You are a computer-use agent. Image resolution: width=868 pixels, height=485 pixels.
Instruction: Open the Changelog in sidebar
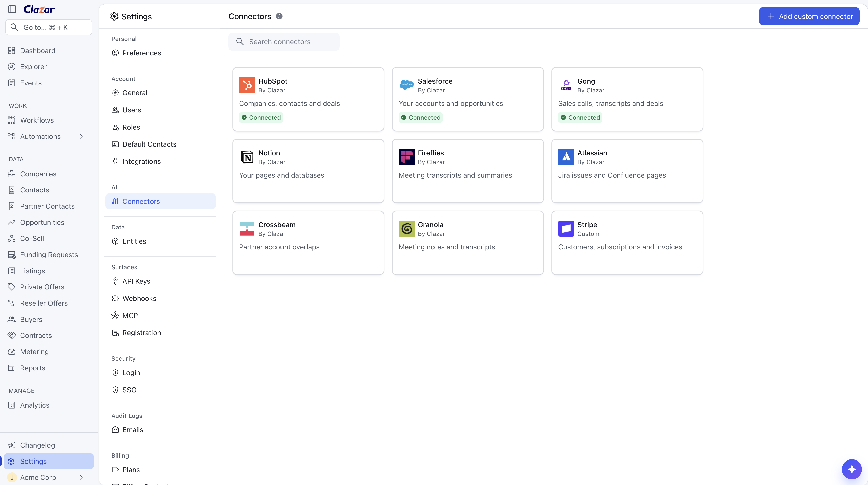coord(48,445)
